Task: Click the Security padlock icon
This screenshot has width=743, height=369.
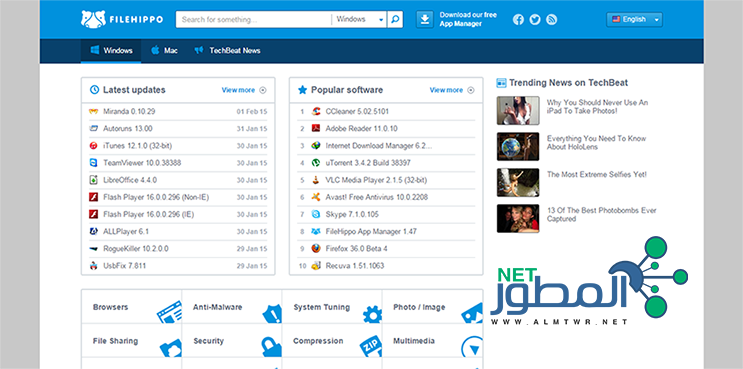Action: point(272,346)
